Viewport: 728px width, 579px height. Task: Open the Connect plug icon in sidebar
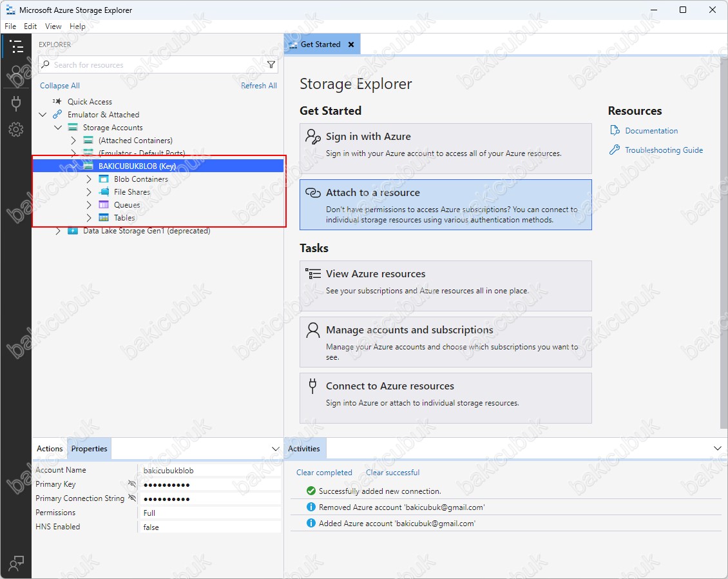(16, 103)
